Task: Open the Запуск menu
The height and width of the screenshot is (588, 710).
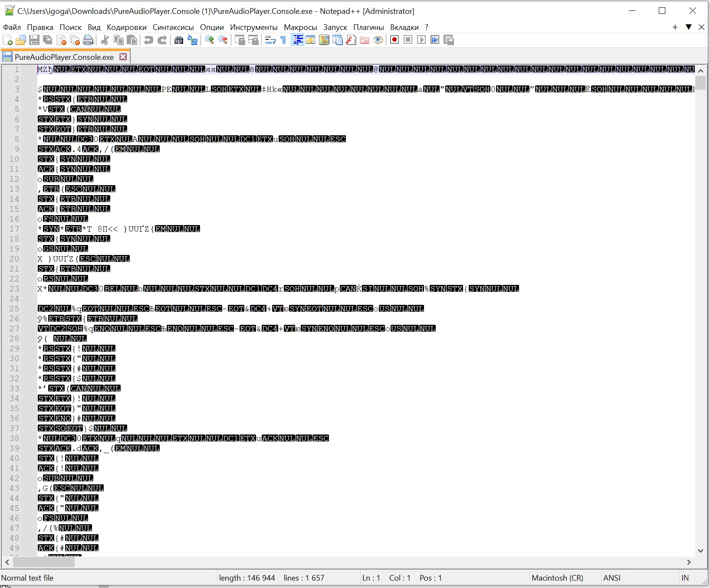Action: pyautogui.click(x=335, y=27)
